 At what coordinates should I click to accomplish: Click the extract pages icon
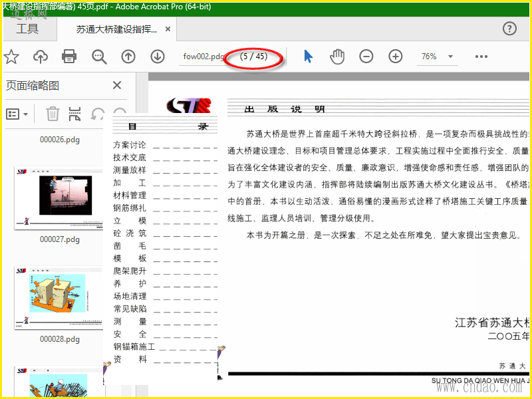74,114
